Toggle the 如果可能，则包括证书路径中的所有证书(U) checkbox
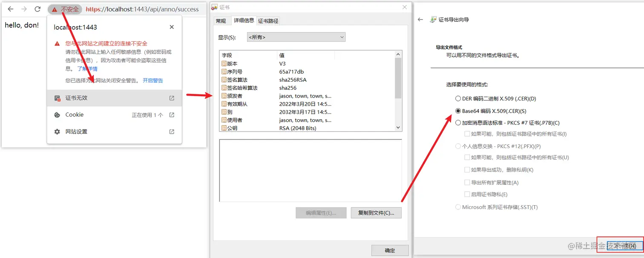The width and height of the screenshot is (644, 258). [467, 158]
